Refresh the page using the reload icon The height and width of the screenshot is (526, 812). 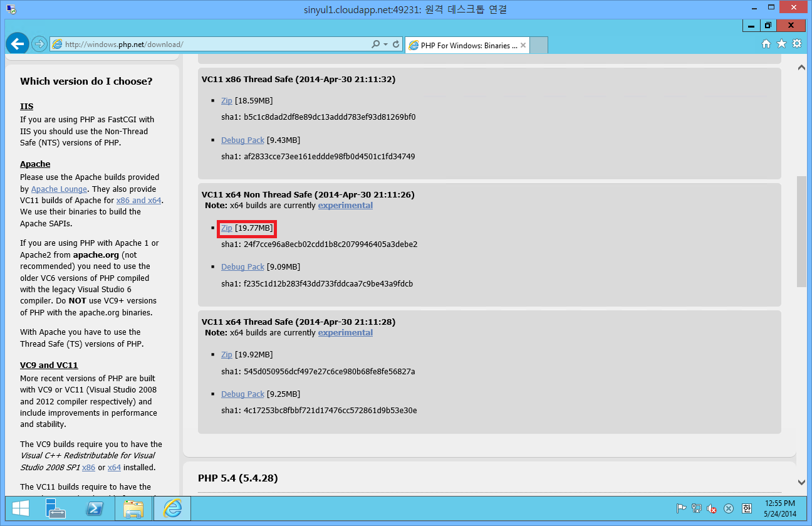click(x=395, y=45)
